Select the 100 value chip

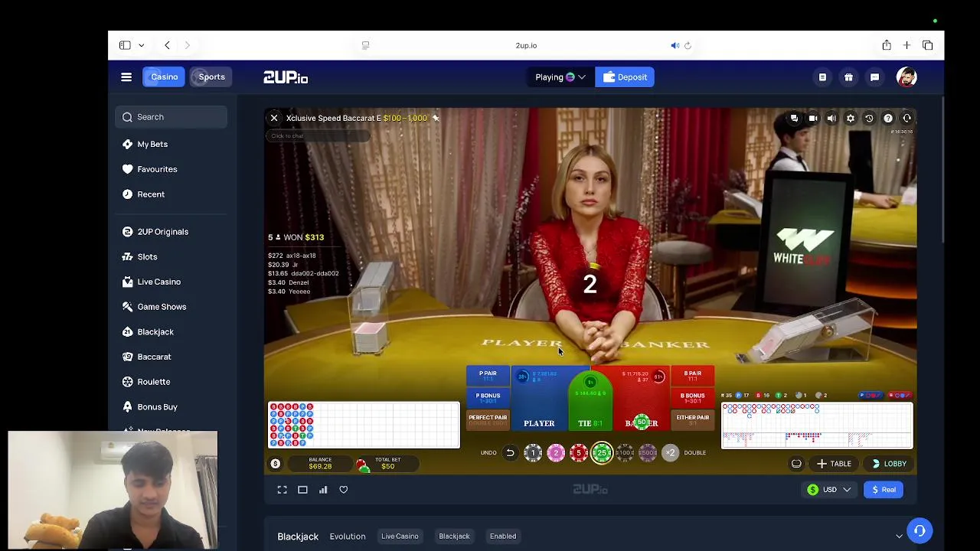coord(625,453)
